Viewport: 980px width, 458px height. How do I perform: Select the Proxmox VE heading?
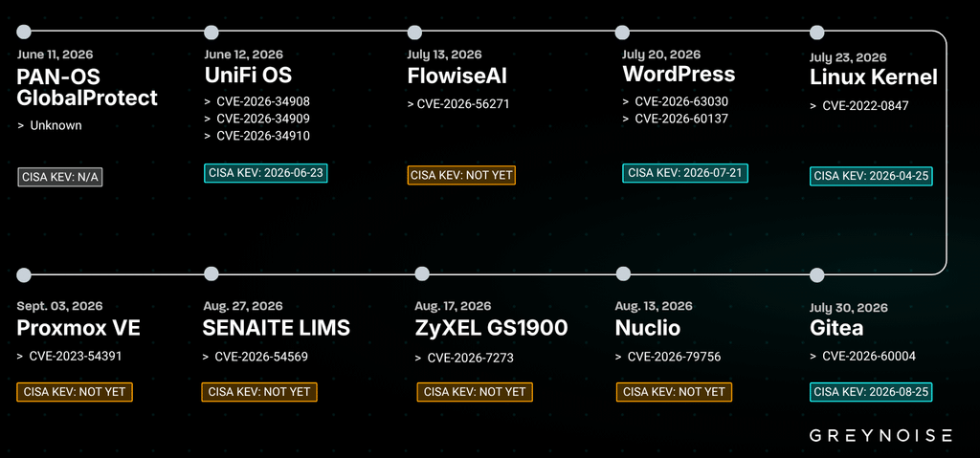pos(78,328)
